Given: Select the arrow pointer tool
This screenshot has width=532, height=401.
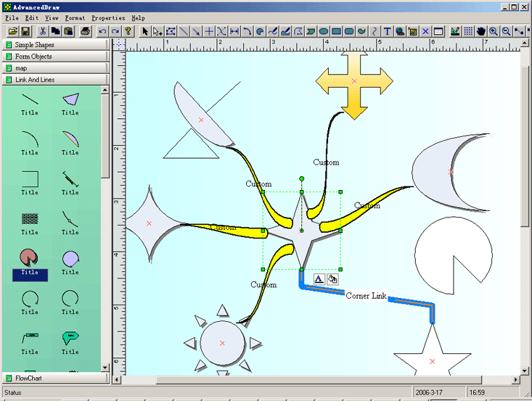Looking at the screenshot, I should 145,31.
